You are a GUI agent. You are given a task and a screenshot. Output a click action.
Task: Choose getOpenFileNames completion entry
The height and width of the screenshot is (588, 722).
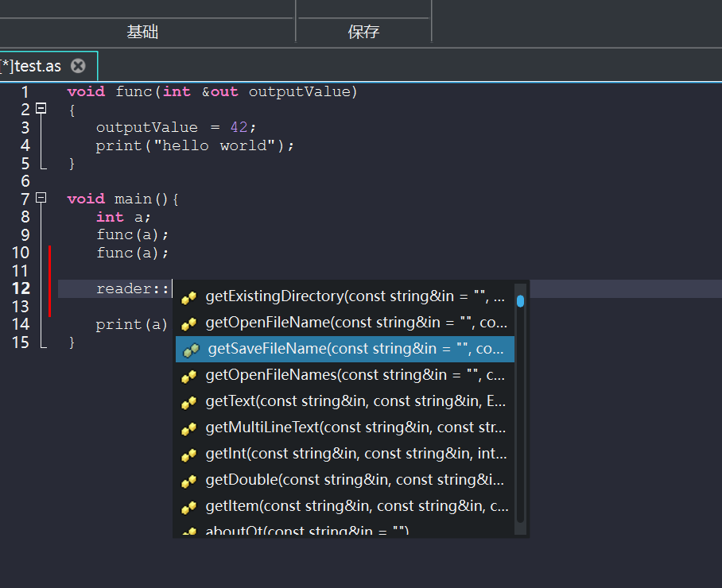point(345,375)
